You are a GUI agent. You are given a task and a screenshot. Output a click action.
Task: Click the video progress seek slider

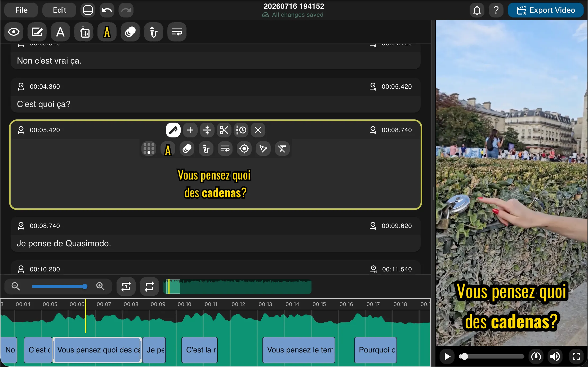pos(492,356)
